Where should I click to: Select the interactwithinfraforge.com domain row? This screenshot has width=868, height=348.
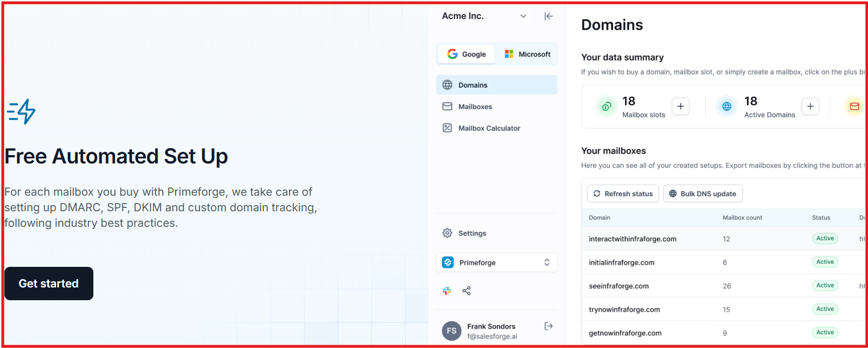click(724, 238)
